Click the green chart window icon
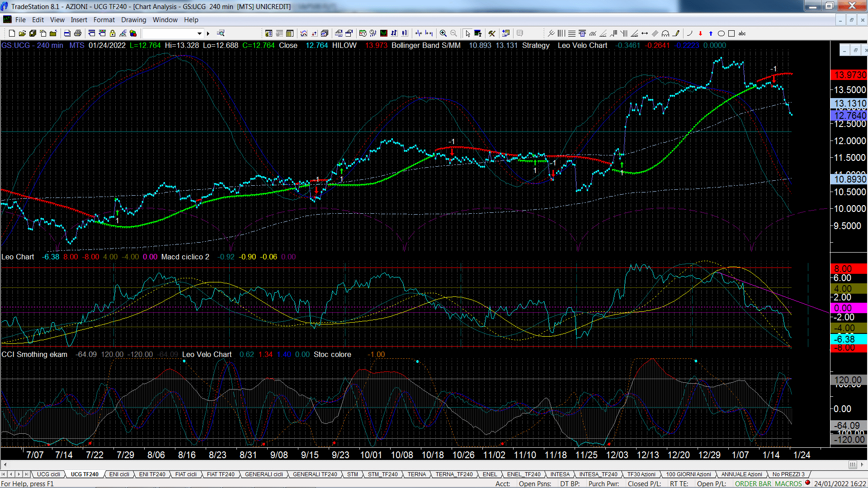 (384, 33)
